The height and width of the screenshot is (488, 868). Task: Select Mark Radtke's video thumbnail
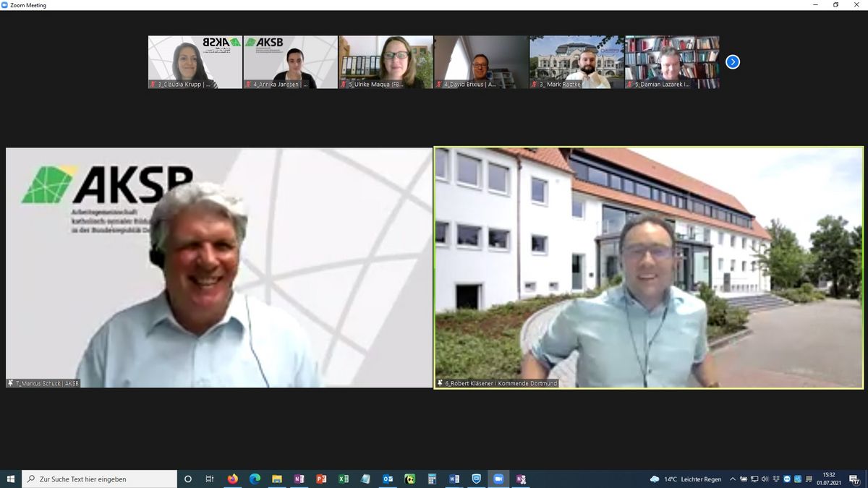point(577,62)
